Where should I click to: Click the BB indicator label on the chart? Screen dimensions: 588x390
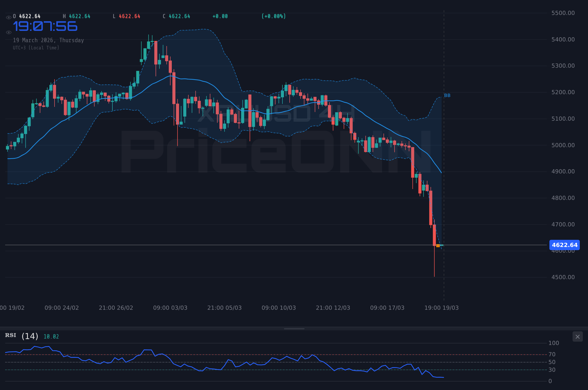[447, 95]
